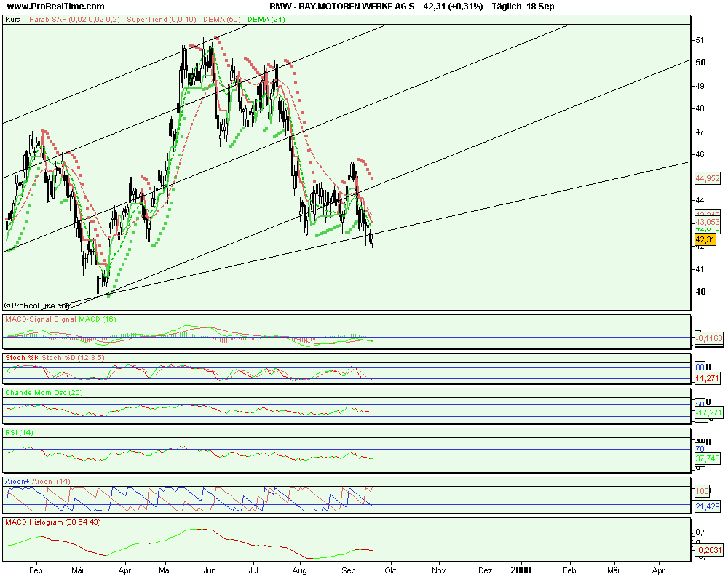
Task: Click the Täglich timeframe label
Action: pos(507,7)
